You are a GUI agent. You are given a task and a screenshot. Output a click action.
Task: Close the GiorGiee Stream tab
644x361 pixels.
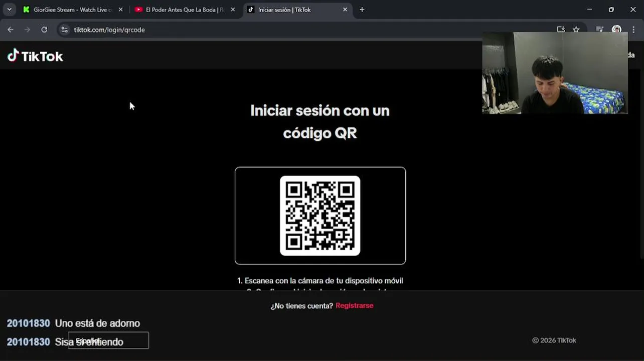pos(120,10)
